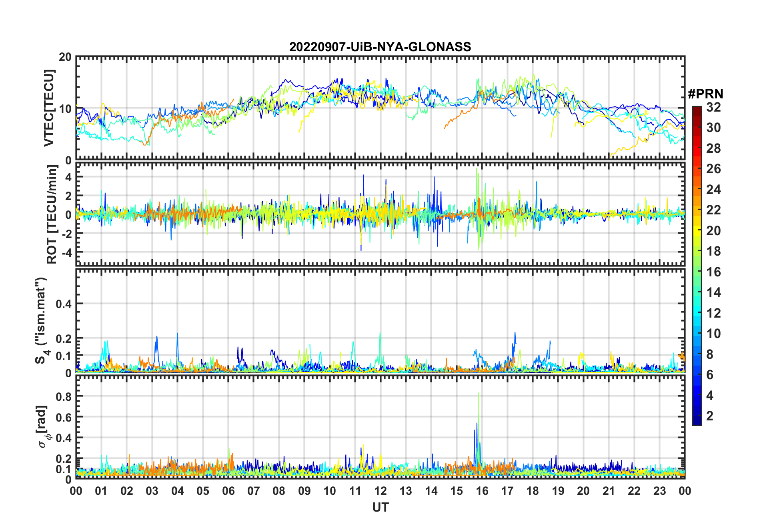Click the UT axis hour label 21

click(609, 491)
